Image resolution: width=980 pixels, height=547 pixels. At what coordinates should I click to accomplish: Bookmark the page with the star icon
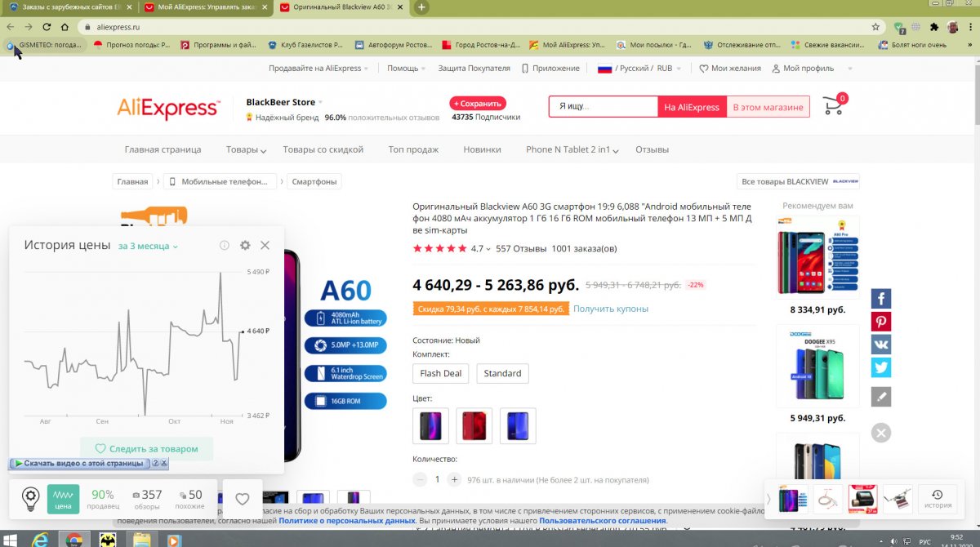875,26
